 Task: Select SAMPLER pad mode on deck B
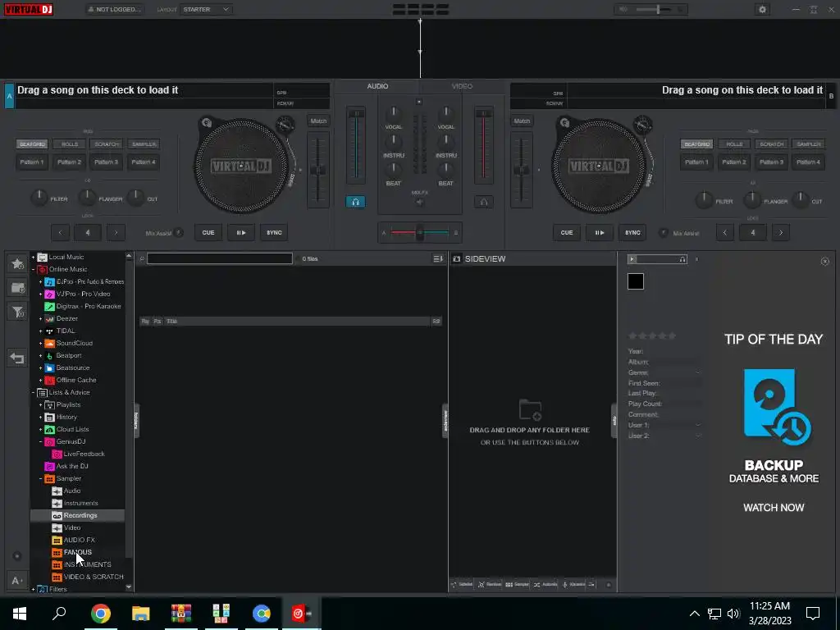pos(808,144)
